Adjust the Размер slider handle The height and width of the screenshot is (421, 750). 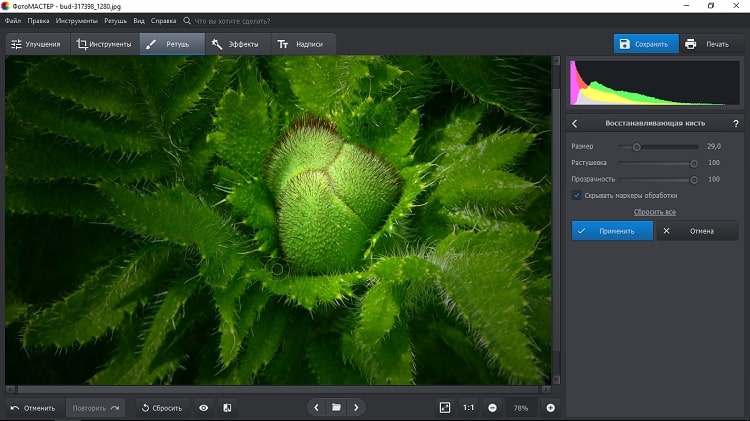(x=636, y=147)
